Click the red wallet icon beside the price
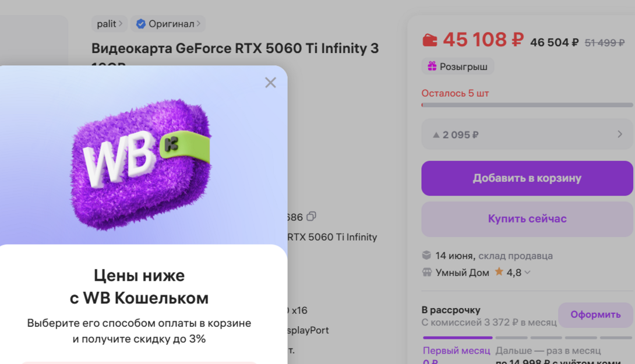 pyautogui.click(x=429, y=40)
